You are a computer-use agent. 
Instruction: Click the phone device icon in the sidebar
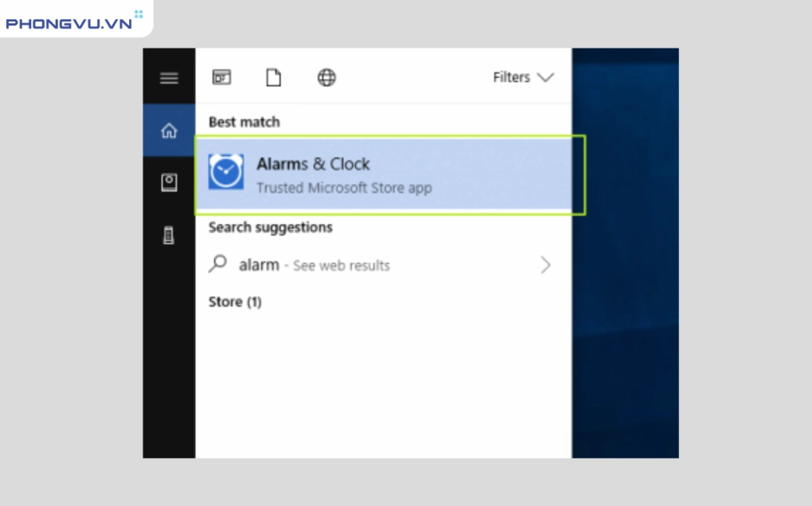pyautogui.click(x=169, y=235)
